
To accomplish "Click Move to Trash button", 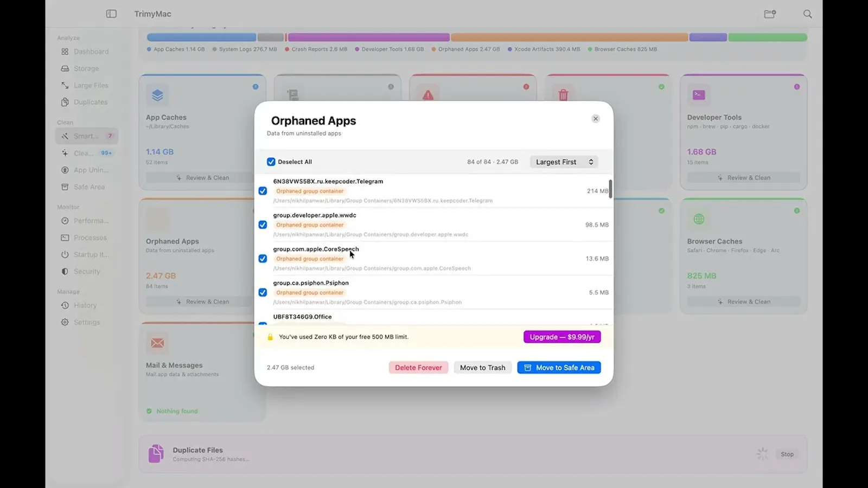I will (x=483, y=368).
